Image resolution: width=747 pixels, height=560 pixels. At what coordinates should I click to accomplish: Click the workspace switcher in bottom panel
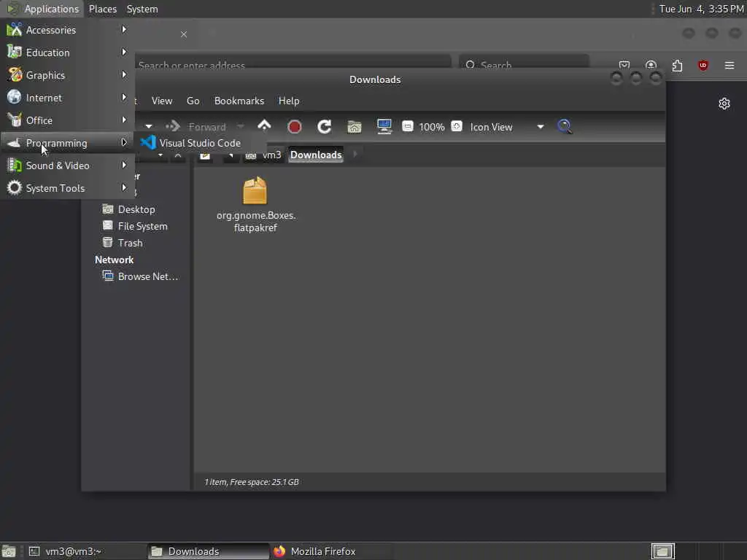point(662,551)
